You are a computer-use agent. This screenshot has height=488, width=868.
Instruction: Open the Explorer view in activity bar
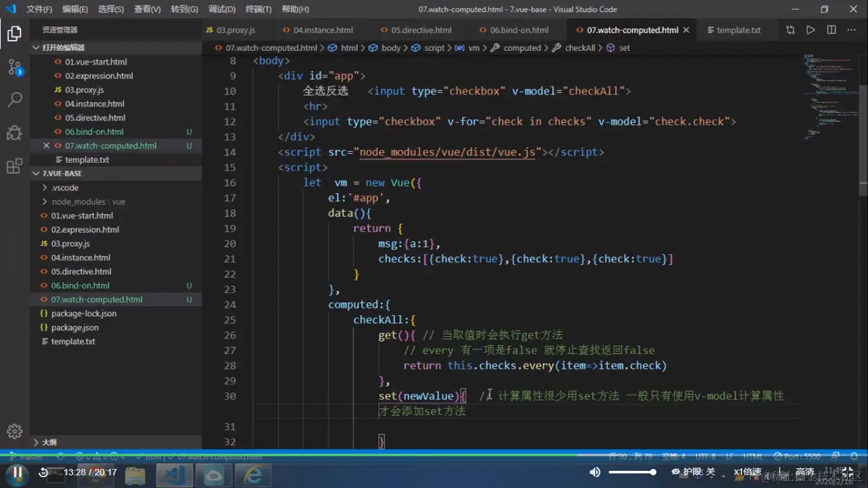pos(15,34)
